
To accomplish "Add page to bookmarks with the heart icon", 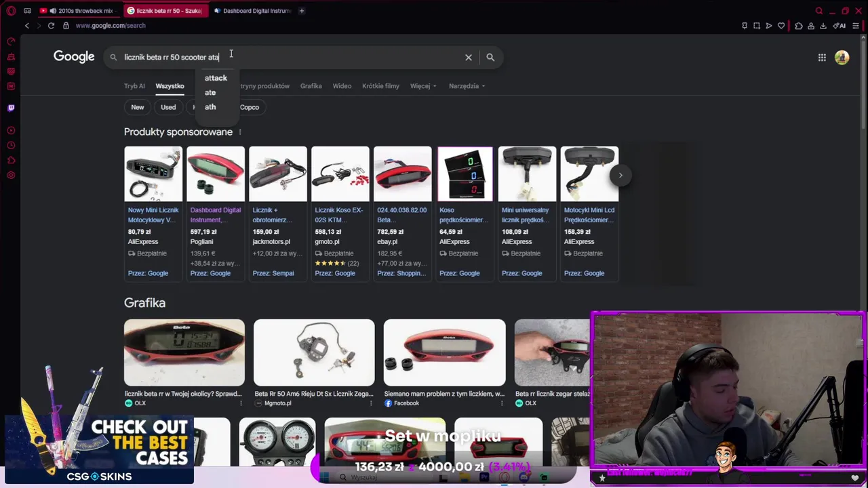I will [781, 26].
